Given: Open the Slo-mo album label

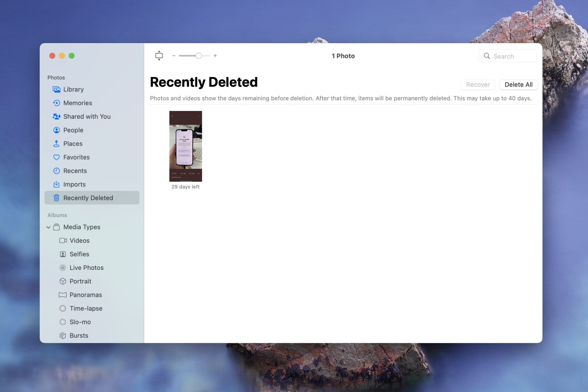Looking at the screenshot, I should (x=80, y=322).
